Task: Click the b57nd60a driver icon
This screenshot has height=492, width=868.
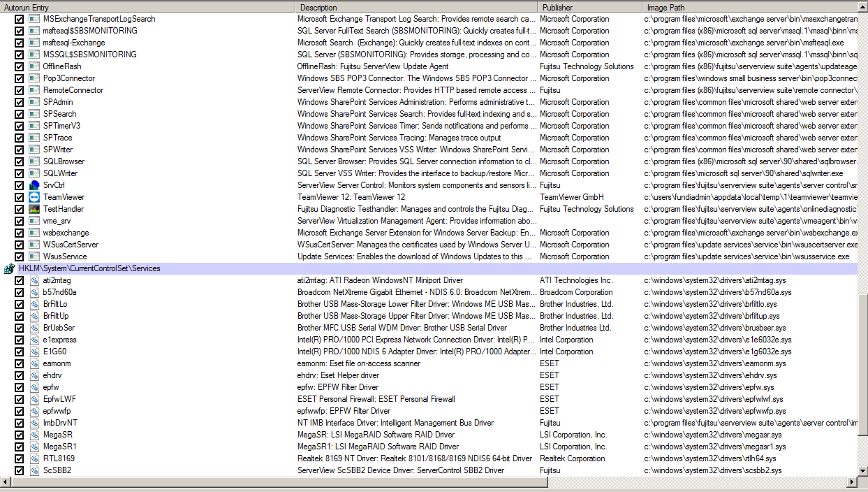Action: click(x=34, y=292)
